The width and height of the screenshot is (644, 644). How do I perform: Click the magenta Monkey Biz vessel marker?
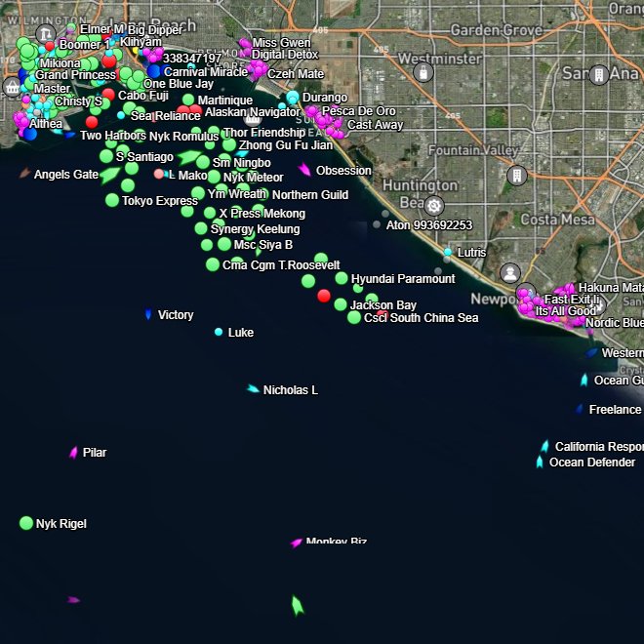point(296,543)
